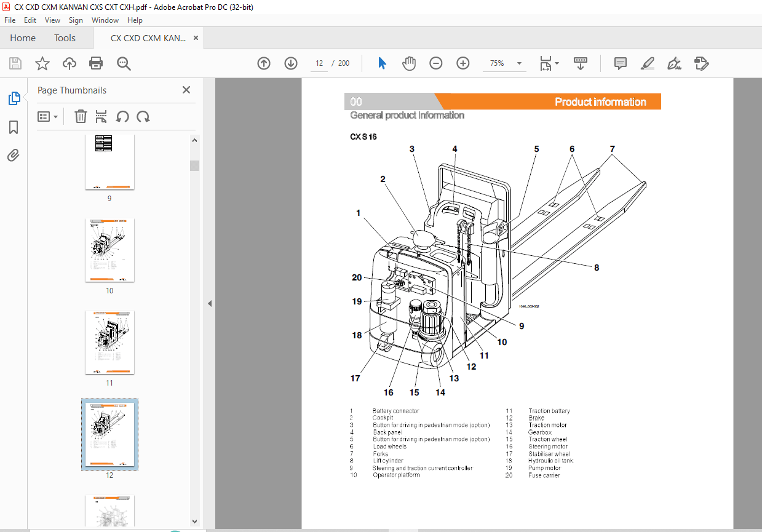Open the zoom level dropdown showing 75%
Screen dimensions: 762x532
point(518,63)
